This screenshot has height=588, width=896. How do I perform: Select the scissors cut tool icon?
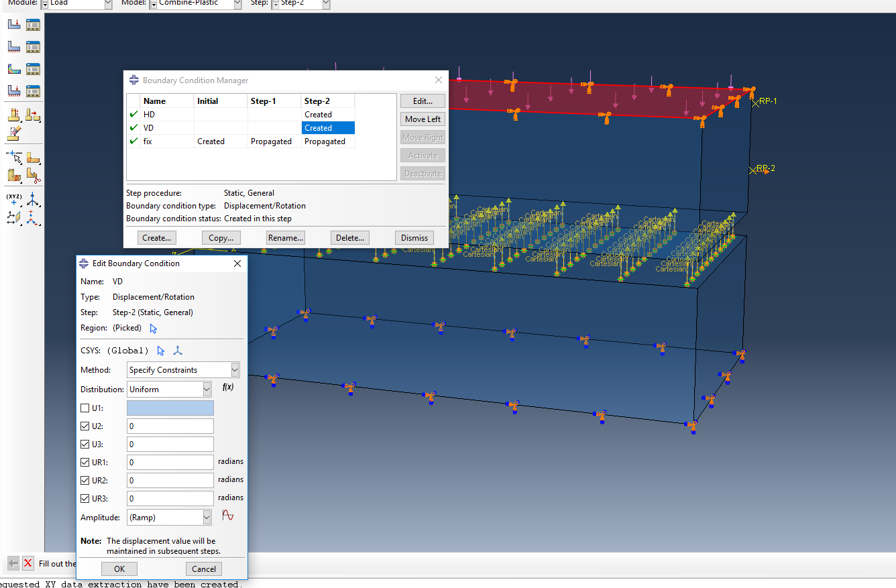pos(34,176)
